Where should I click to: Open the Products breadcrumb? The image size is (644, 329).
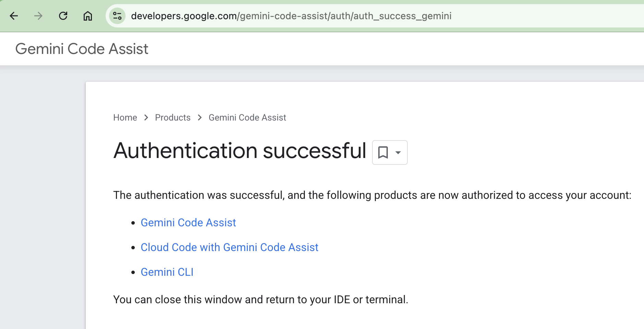(x=173, y=117)
